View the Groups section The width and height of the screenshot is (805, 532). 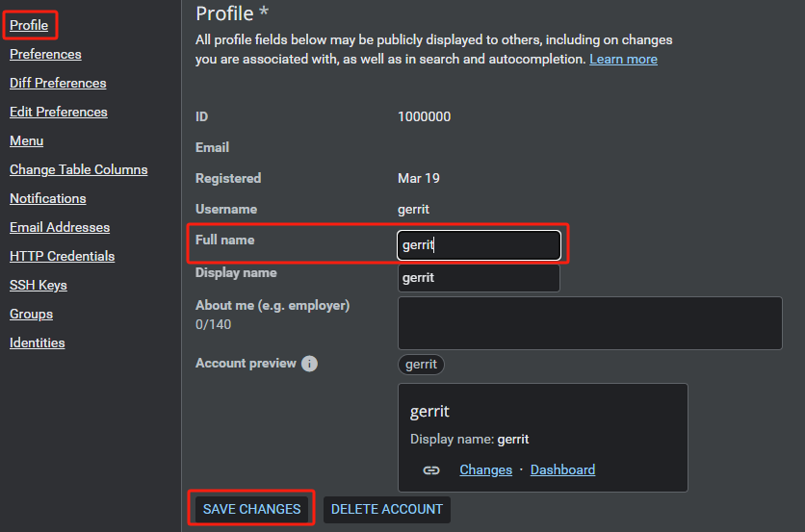(x=31, y=314)
